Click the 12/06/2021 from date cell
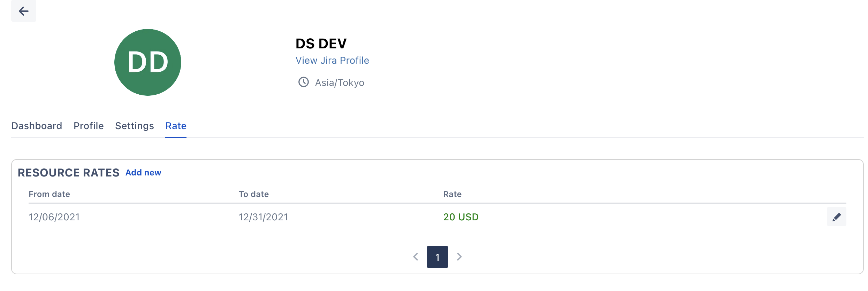Screen dimensions: 868x291 [54, 217]
